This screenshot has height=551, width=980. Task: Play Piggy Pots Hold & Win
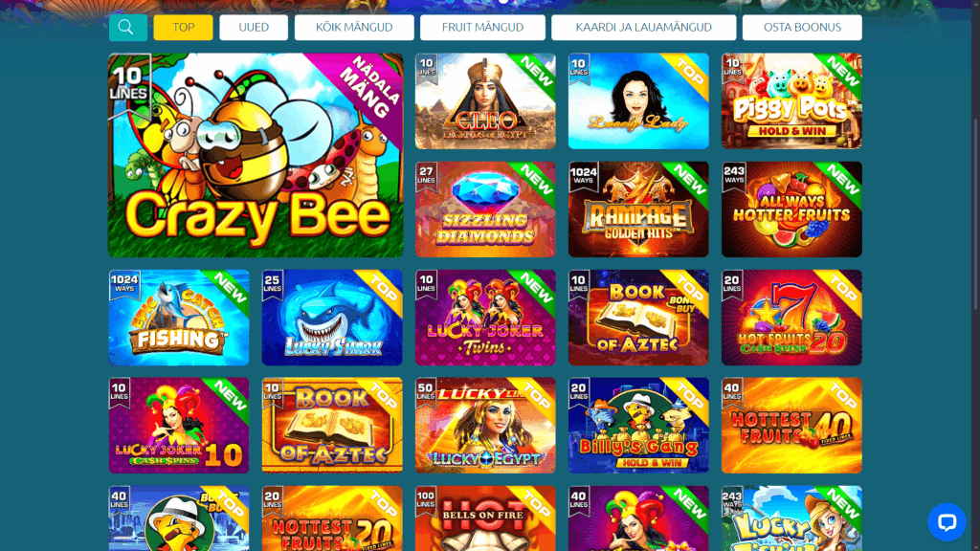[791, 101]
